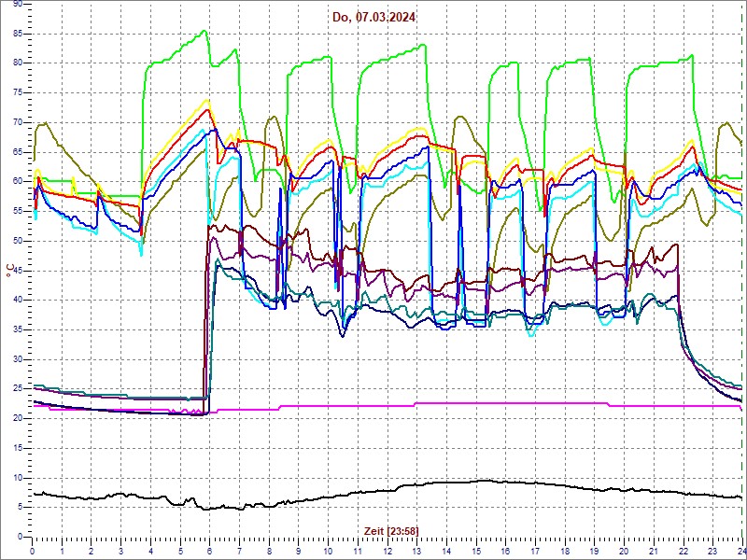Select the 60 label on the temperature axis
Viewport: 747px width, 560px height.
click(17, 181)
